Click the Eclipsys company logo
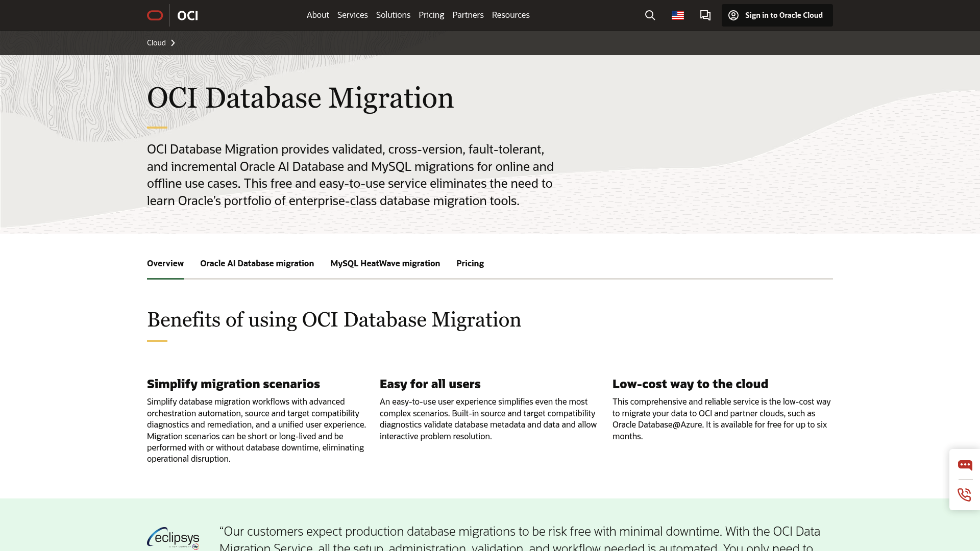The image size is (980, 551). (x=173, y=538)
